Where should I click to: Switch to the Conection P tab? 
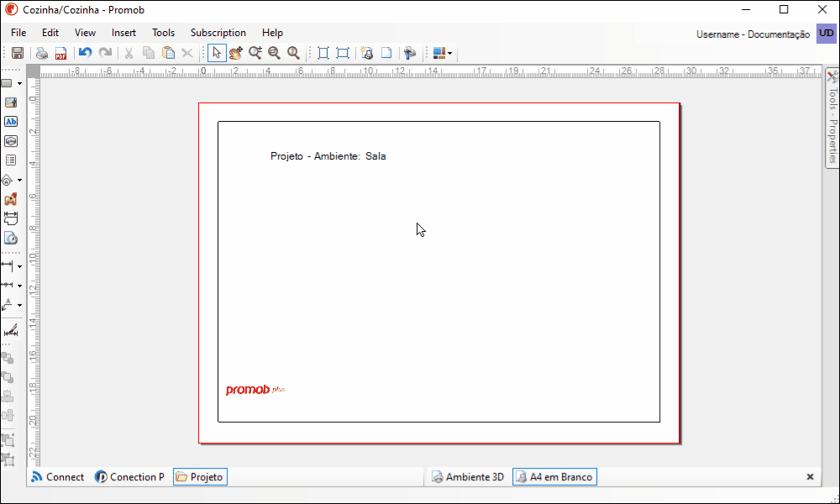click(129, 476)
